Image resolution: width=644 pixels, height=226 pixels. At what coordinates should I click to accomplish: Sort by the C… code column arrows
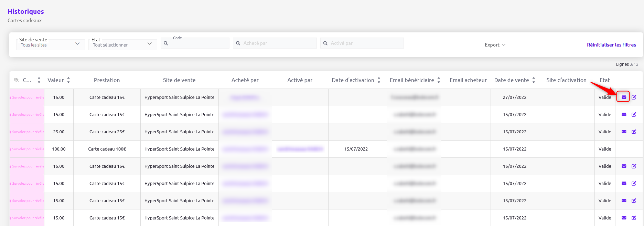click(x=39, y=80)
